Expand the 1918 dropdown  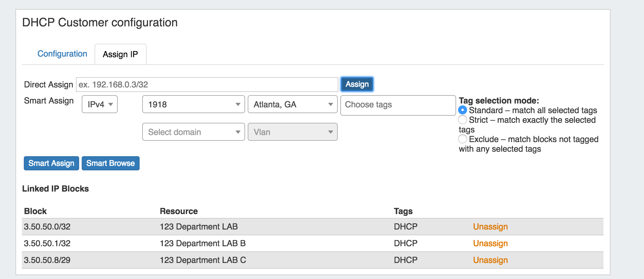tap(193, 104)
